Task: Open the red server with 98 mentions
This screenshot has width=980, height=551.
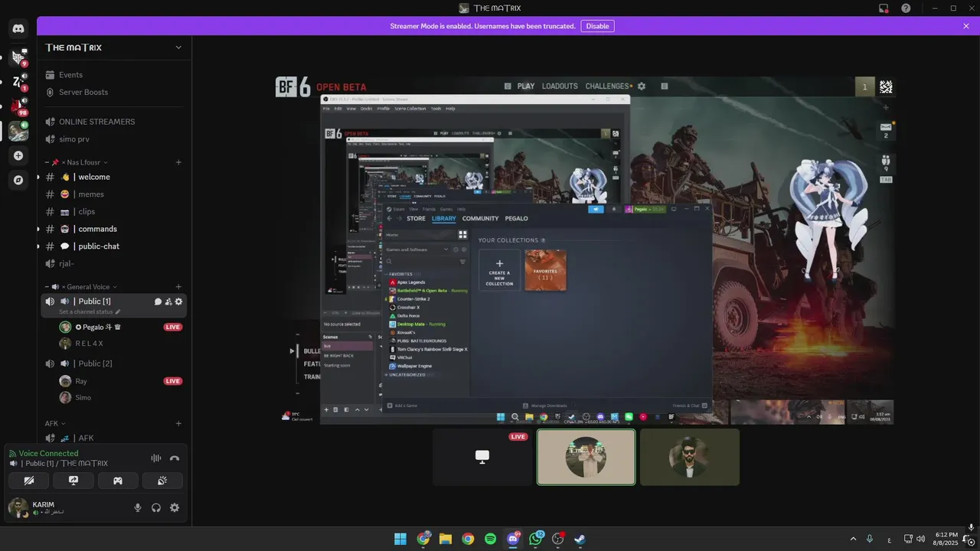Action: tap(18, 106)
